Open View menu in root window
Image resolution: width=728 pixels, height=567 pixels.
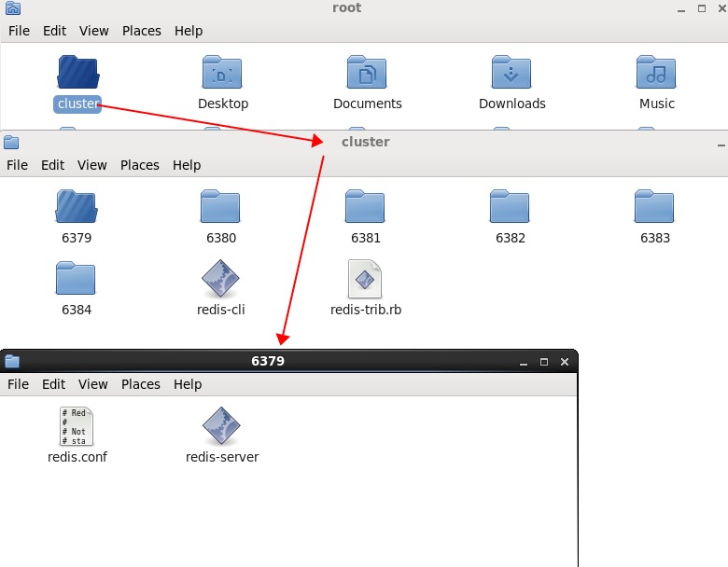coord(93,31)
